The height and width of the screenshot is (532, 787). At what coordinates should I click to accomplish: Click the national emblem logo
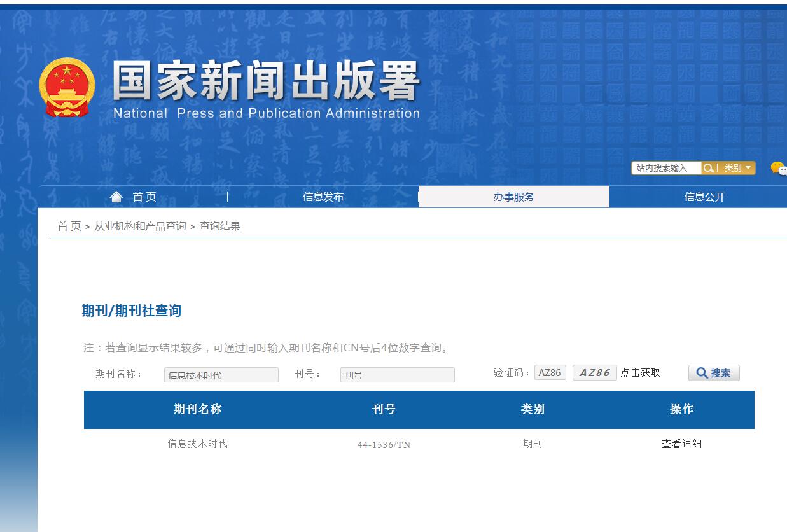(x=67, y=87)
